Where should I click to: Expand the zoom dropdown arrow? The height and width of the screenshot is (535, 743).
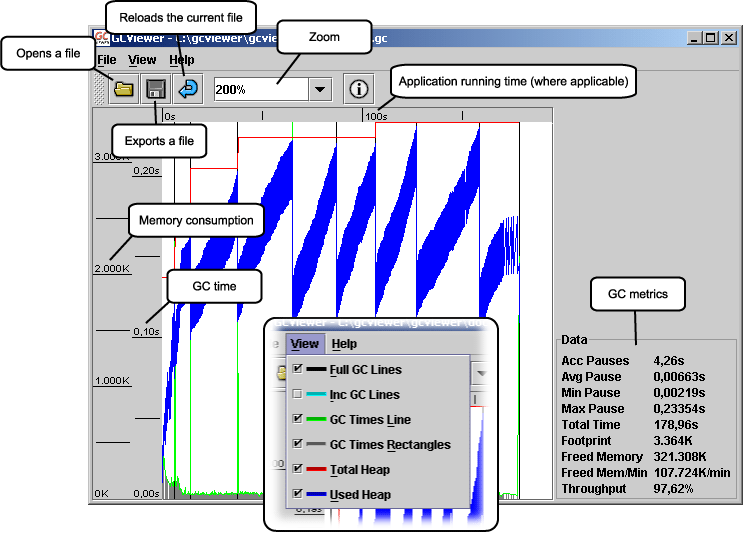[320, 89]
